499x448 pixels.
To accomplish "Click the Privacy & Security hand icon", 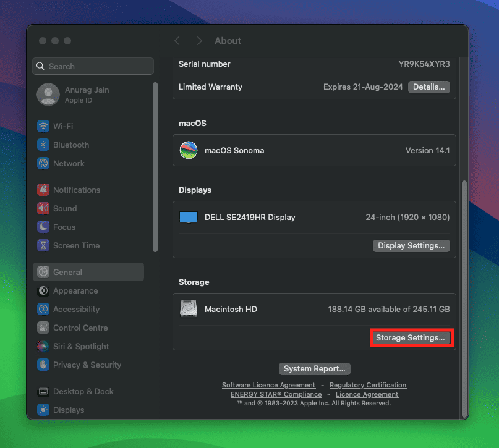I will click(43, 365).
